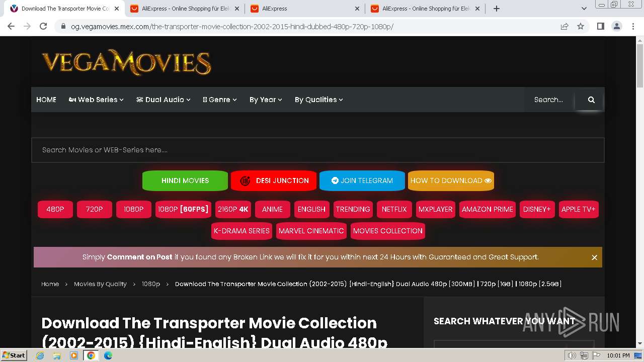Viewport: 644px width, 362px height.
Task: Open the MARVEL CINEMATIC category
Action: click(311, 231)
